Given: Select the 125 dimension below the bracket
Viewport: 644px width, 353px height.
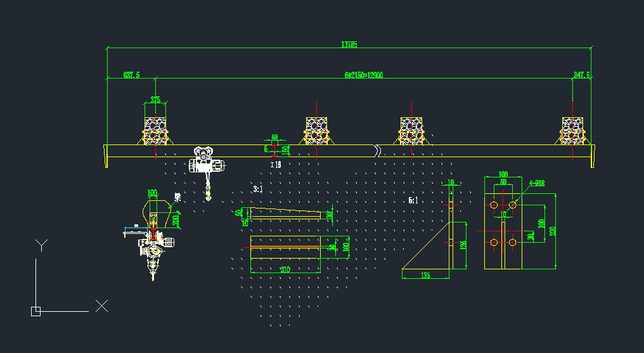Looking at the screenshot, I should (425, 276).
